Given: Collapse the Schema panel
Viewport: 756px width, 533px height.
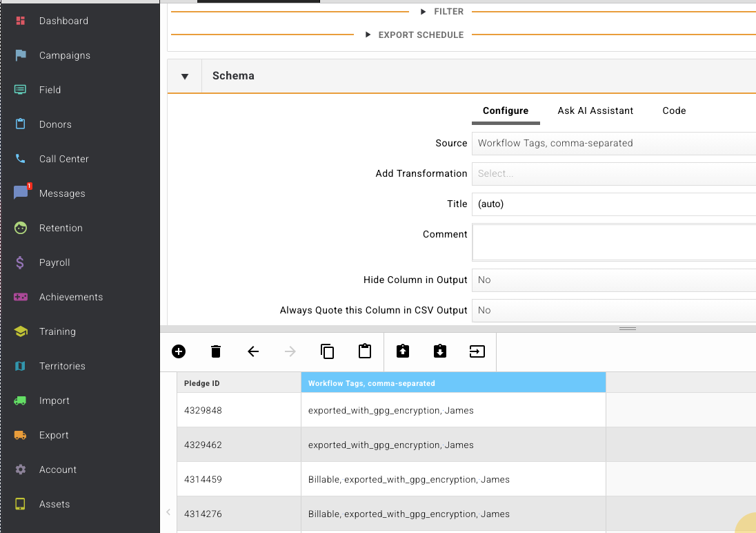Looking at the screenshot, I should 183,75.
